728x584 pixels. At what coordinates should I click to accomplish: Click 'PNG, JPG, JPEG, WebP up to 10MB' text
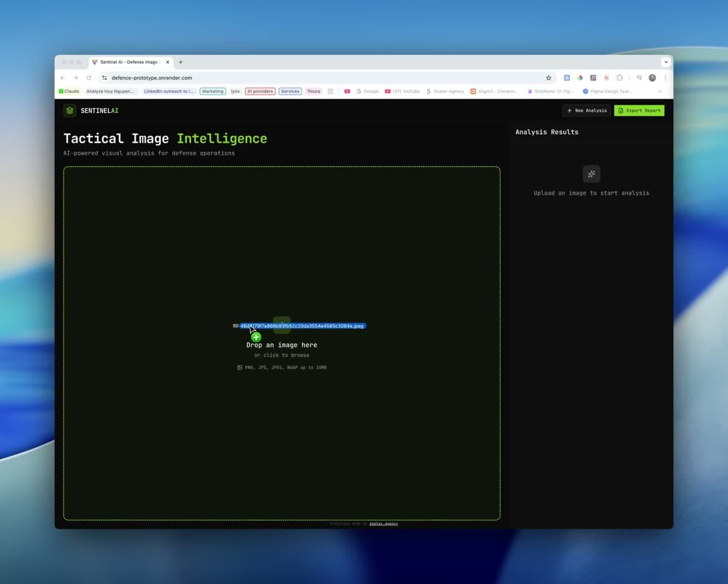tap(286, 368)
